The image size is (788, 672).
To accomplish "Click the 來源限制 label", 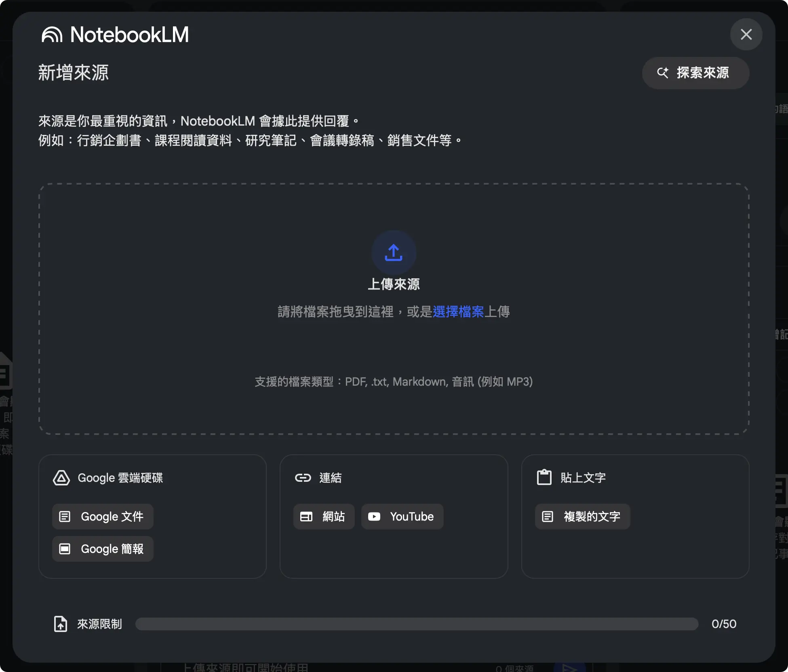I will (99, 624).
